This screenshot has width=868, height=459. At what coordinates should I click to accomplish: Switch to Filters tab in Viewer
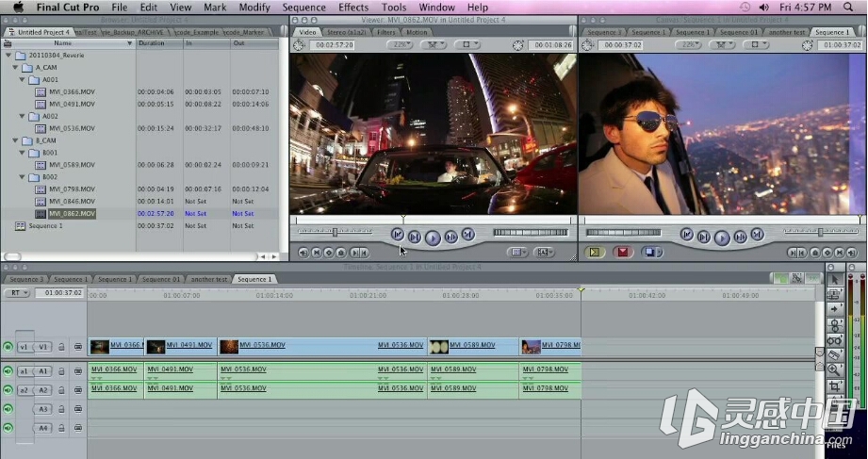(x=385, y=32)
